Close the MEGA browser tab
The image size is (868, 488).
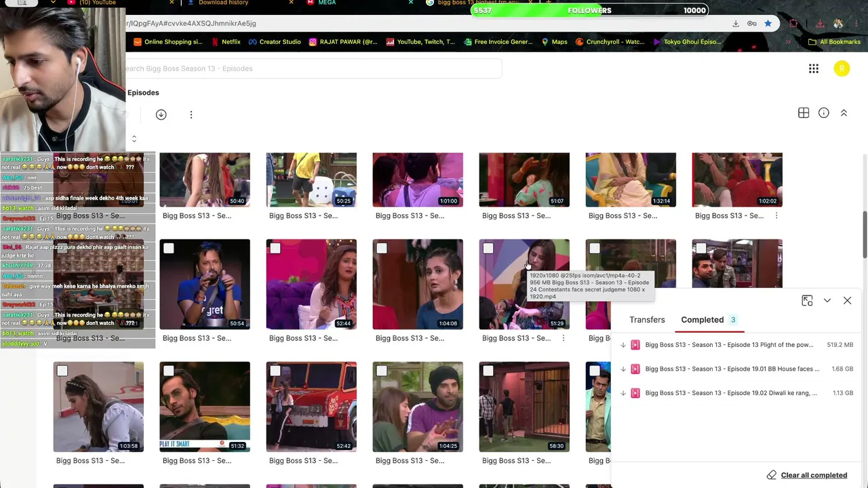(x=410, y=3)
